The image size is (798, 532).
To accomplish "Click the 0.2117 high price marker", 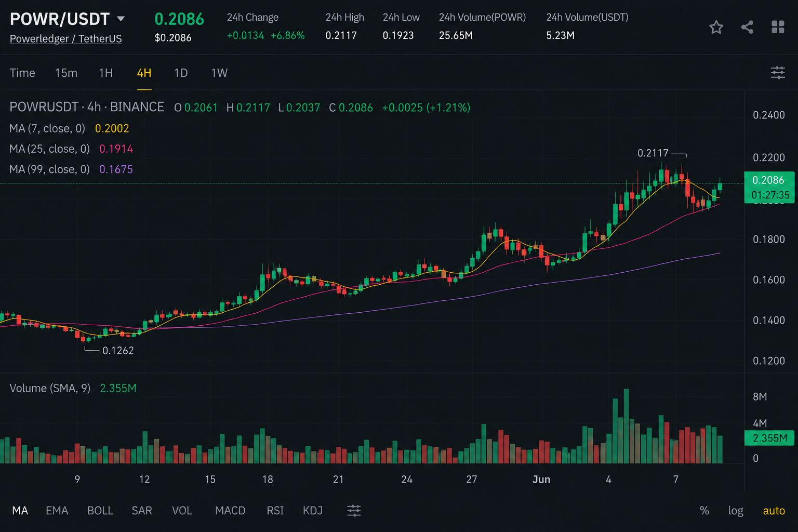I will coord(653,153).
